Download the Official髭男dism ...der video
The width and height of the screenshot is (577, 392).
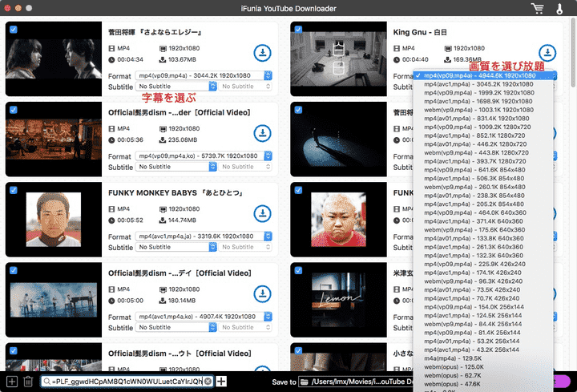pyautogui.click(x=262, y=133)
